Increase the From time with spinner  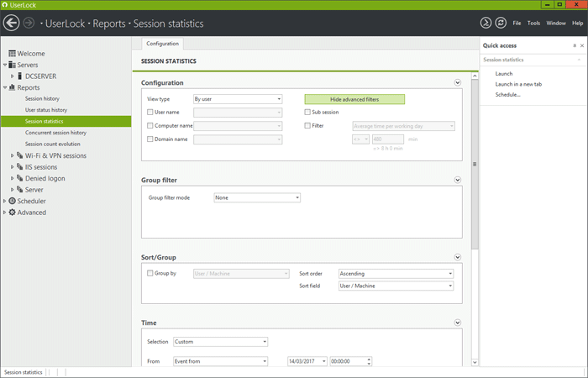[369, 359]
